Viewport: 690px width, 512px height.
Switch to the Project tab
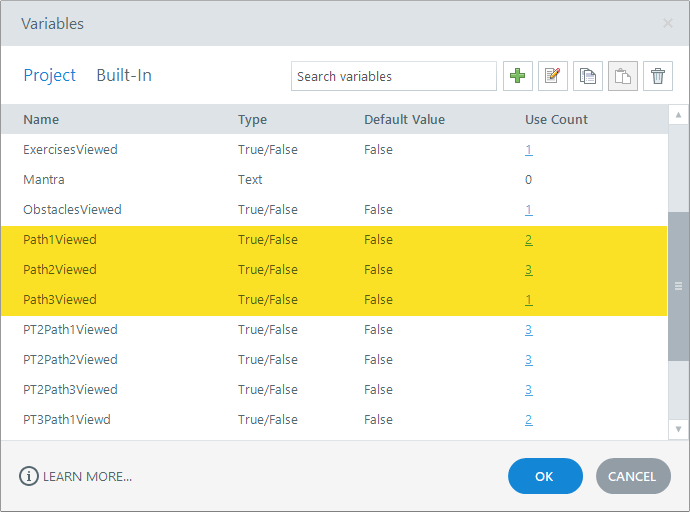[50, 75]
